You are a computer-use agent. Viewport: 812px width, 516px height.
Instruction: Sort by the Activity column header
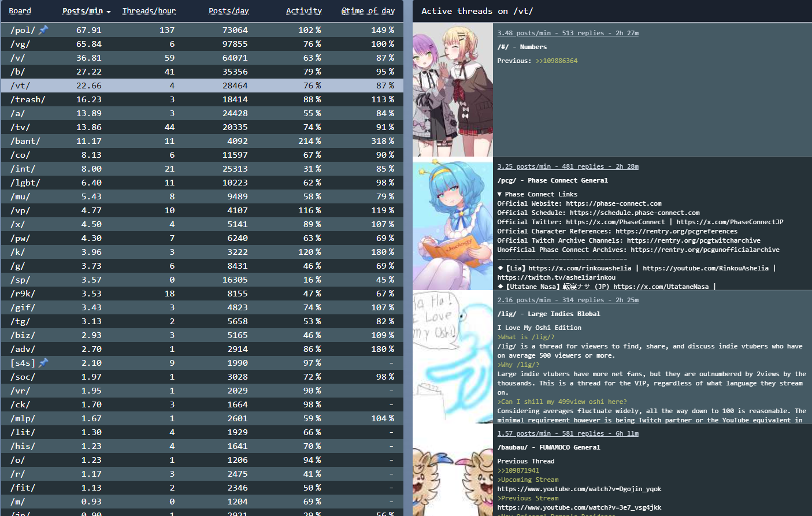(304, 11)
